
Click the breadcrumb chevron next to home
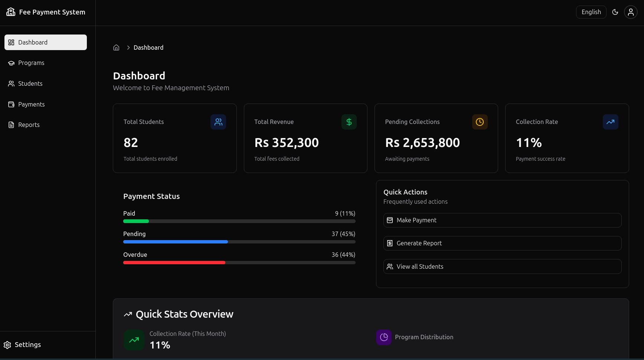tap(128, 47)
